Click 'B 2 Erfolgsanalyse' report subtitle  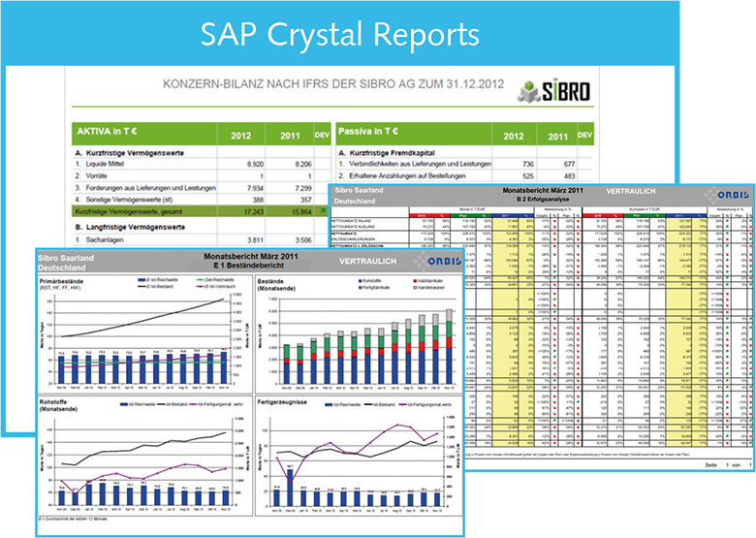pos(543,199)
